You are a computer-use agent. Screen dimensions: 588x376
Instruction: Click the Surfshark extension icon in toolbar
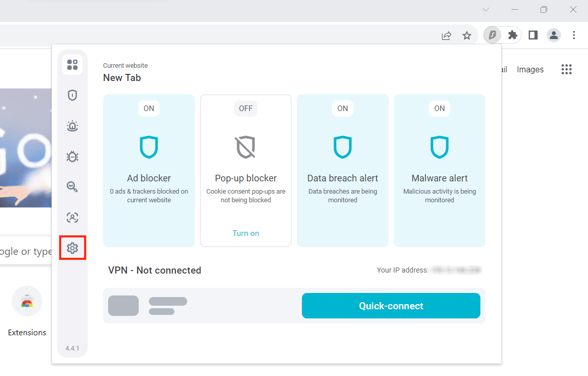[x=492, y=35]
